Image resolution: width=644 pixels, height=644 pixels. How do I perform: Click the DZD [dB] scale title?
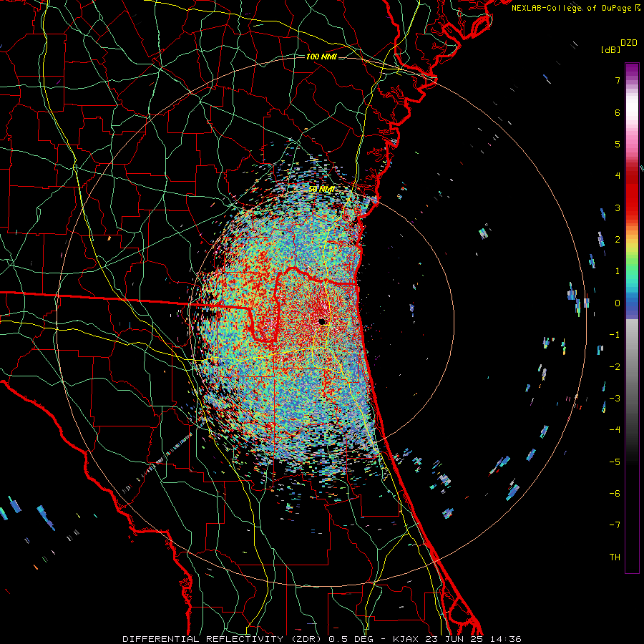[619, 46]
